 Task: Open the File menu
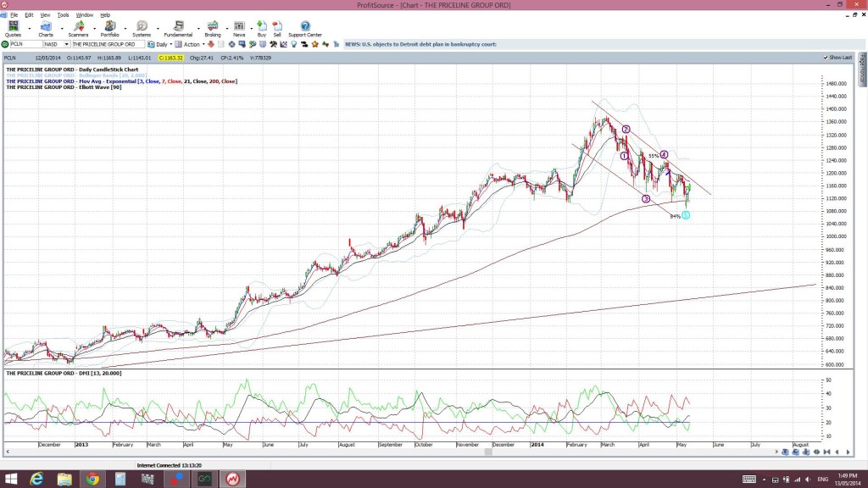(14, 15)
